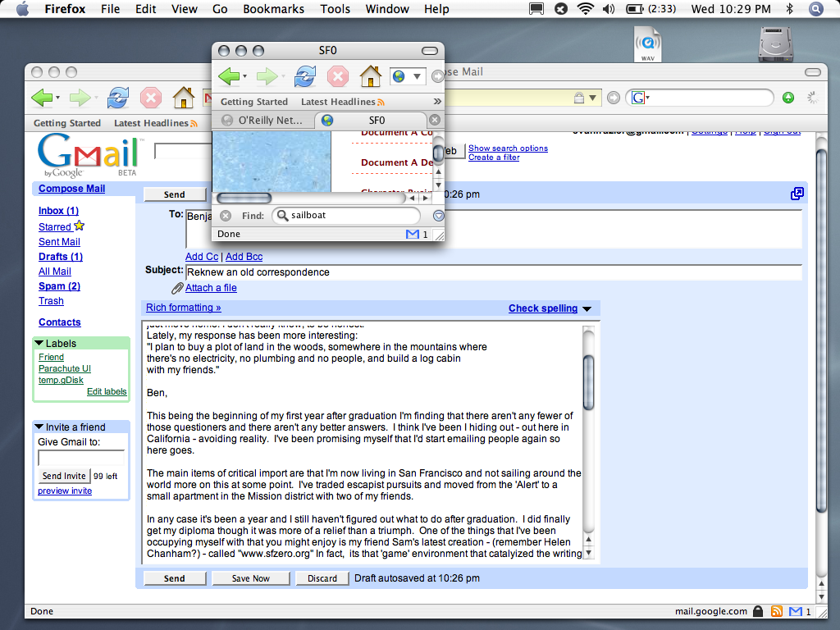Reload page in SFO window
Screen dimensions: 840x630
coord(305,76)
